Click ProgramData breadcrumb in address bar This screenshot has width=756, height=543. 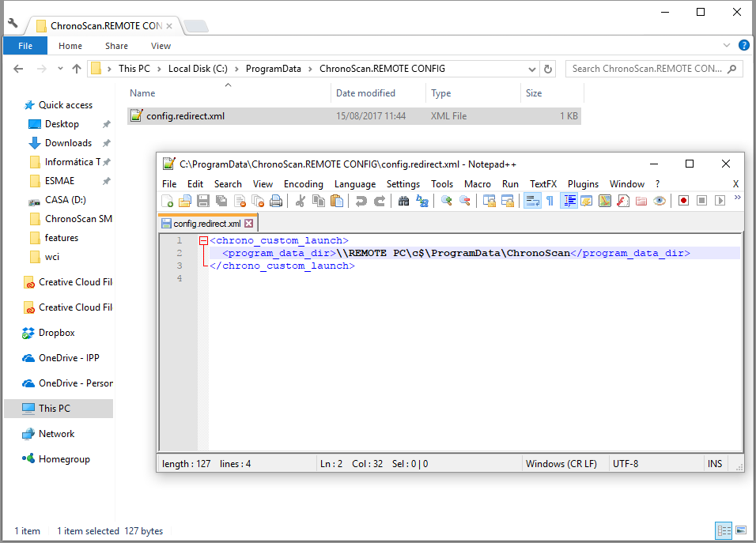(273, 69)
